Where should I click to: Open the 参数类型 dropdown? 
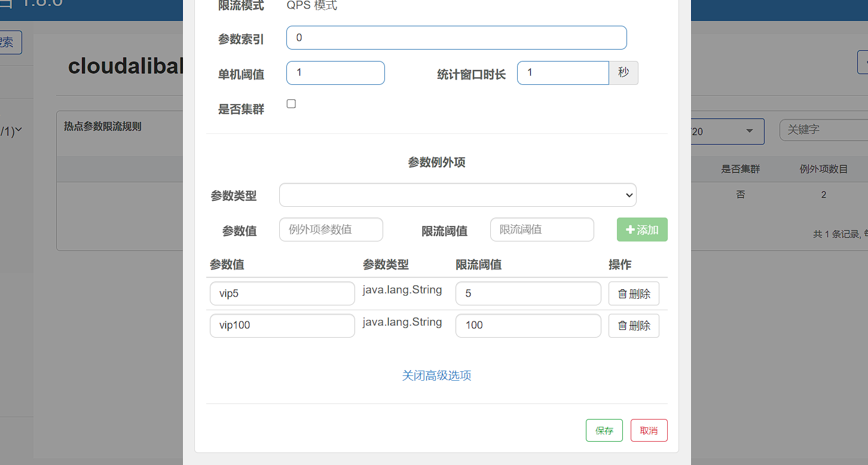pos(457,195)
